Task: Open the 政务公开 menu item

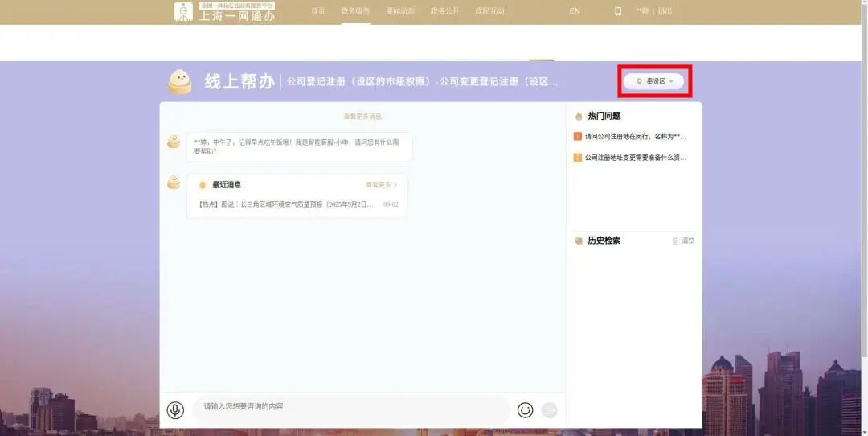Action: (444, 11)
